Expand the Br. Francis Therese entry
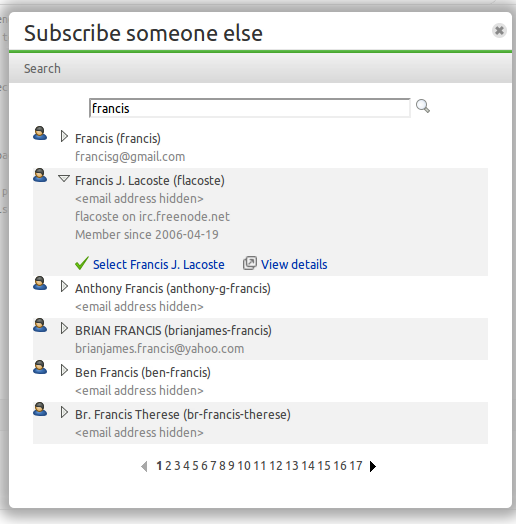Image resolution: width=516 pixels, height=524 pixels. [64, 413]
